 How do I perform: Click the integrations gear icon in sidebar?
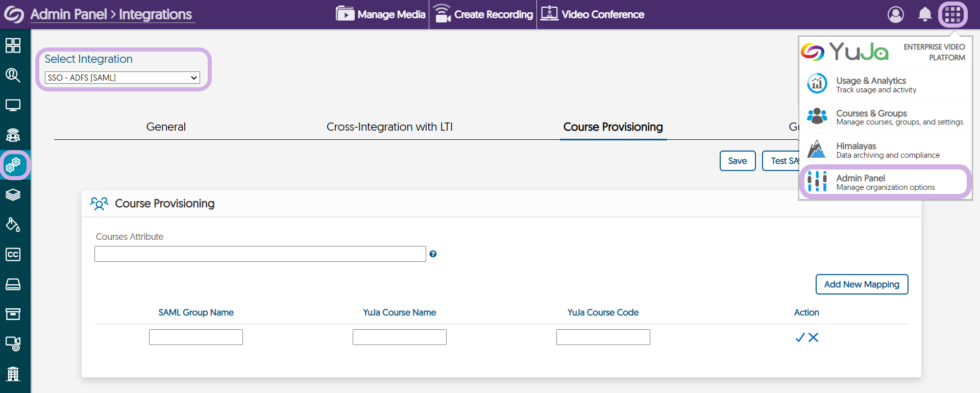(13, 165)
